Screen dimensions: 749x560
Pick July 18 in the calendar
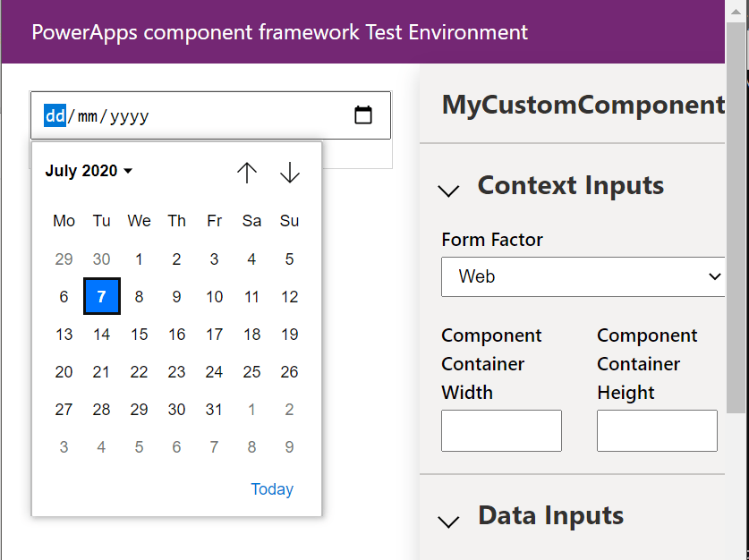coord(251,335)
